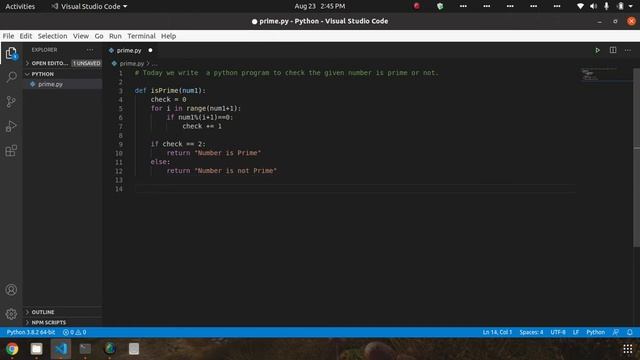
Task: Open Explorer views and more actions ellipsis
Action: click(90, 50)
